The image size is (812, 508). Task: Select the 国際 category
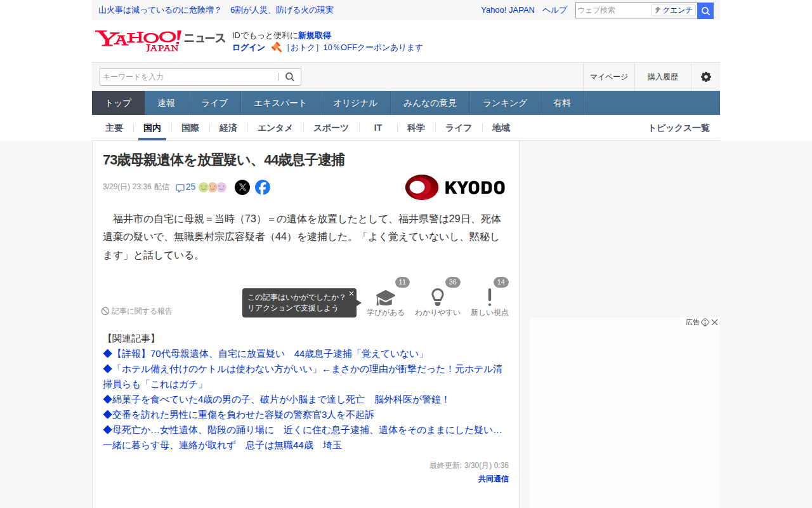click(x=190, y=128)
